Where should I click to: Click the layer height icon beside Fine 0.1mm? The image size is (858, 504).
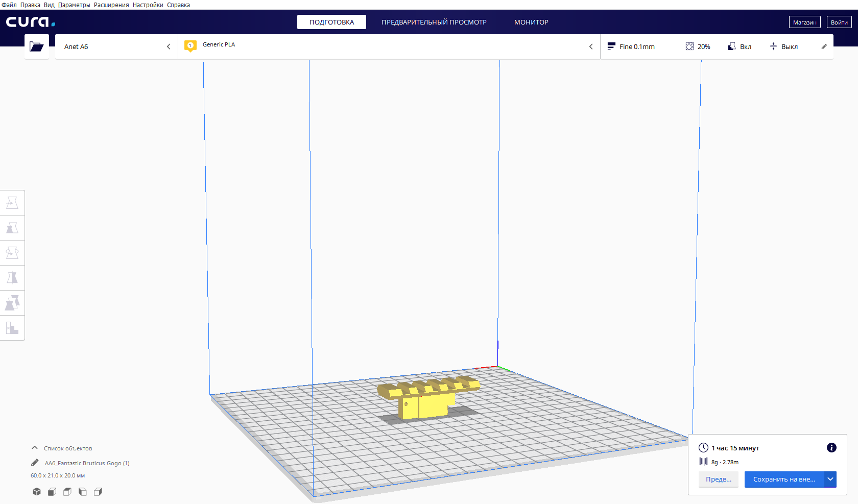tap(611, 46)
